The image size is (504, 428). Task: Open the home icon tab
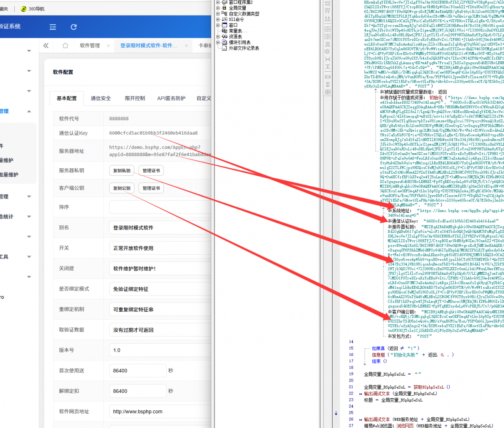(65, 45)
